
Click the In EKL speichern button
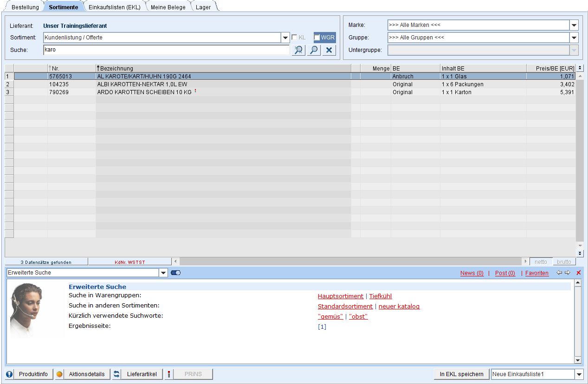(461, 374)
